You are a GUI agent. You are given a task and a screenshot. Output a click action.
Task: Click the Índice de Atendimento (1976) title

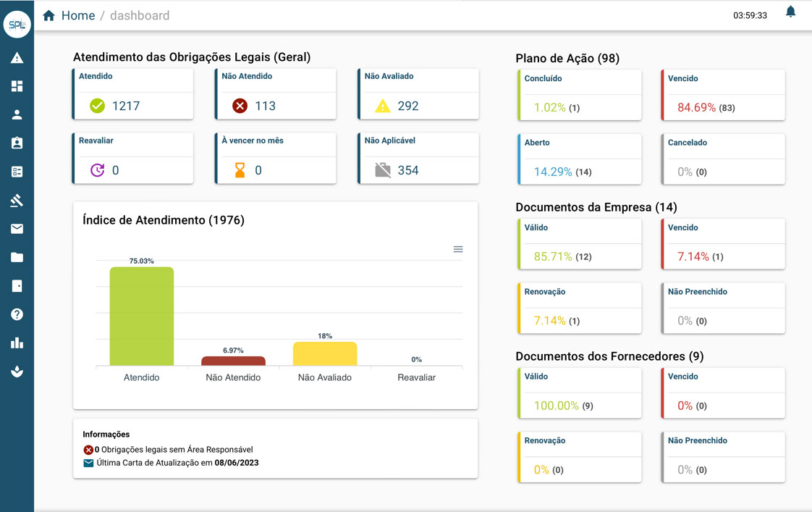click(x=164, y=220)
